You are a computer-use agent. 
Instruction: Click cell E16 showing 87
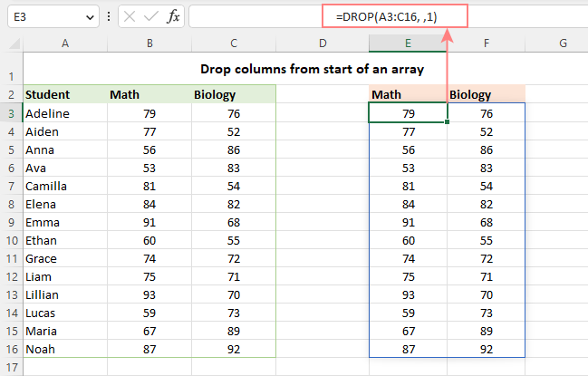tap(408, 349)
